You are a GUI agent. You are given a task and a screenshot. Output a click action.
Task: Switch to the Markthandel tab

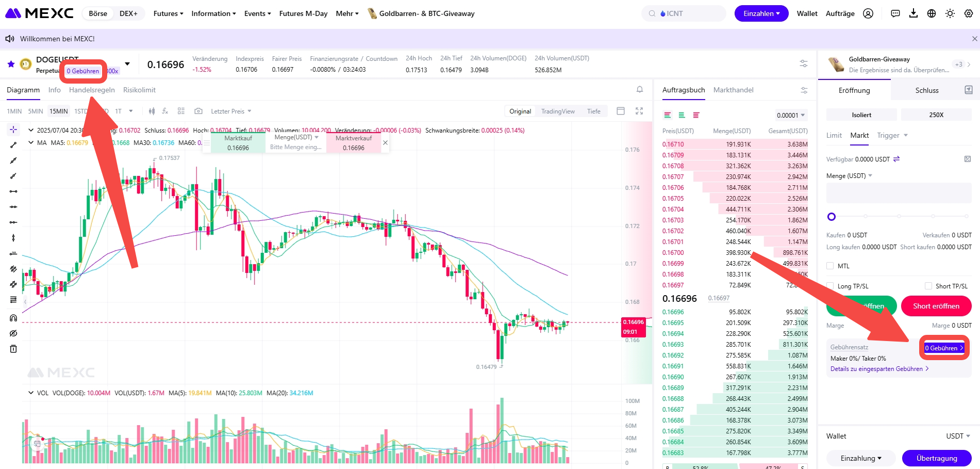tap(733, 90)
